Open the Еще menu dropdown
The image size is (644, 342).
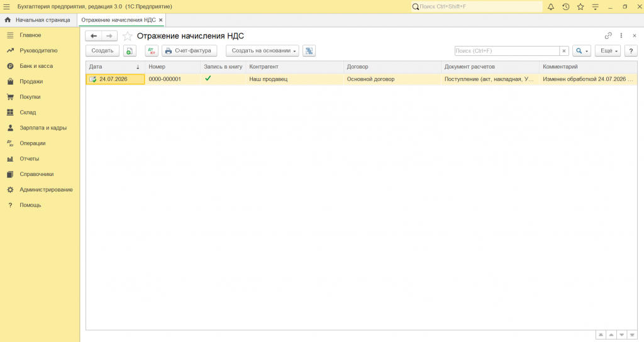(x=608, y=51)
